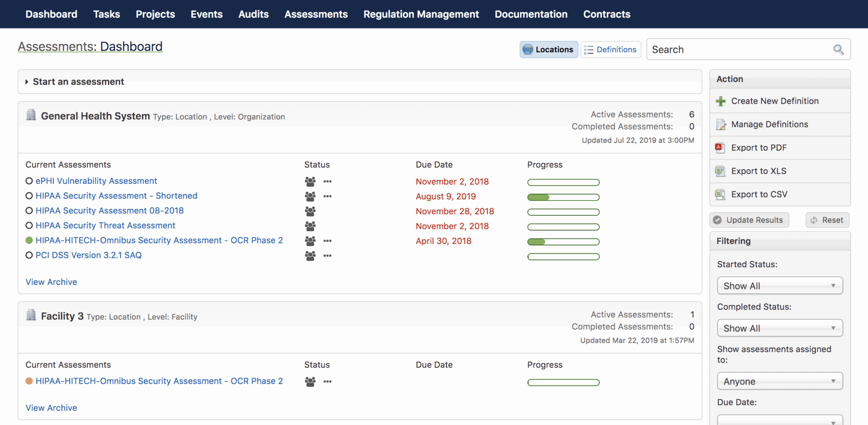Click the Export to PDF icon

click(720, 148)
